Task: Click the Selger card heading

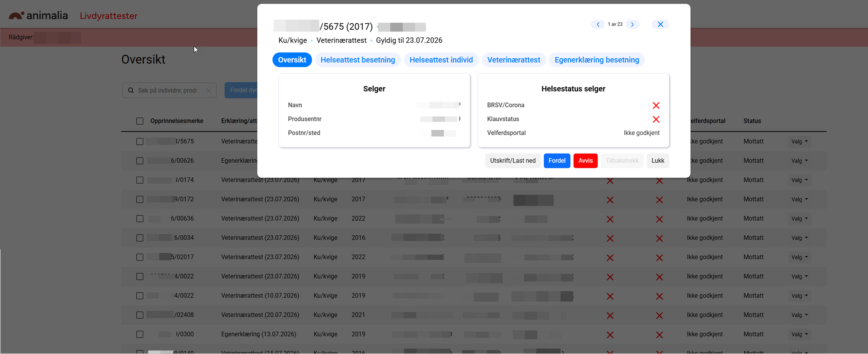Action: pos(374,89)
